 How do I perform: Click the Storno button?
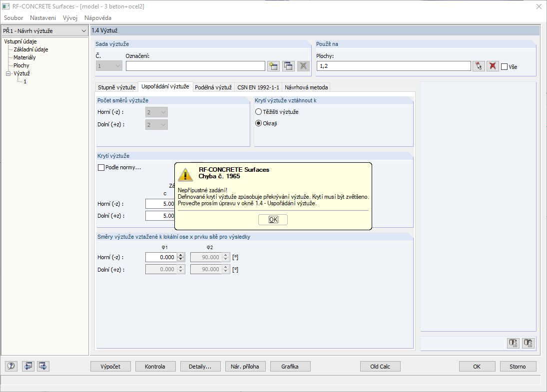(518, 367)
